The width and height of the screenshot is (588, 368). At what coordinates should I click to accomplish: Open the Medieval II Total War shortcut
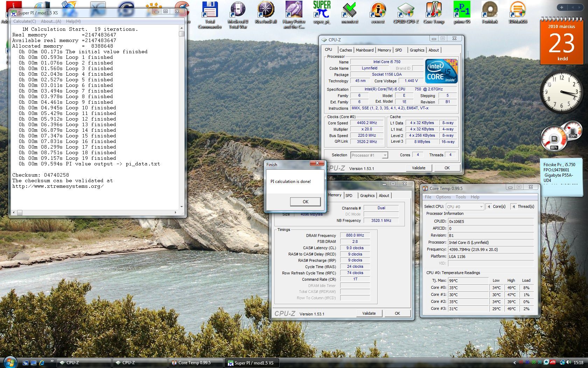tap(238, 15)
